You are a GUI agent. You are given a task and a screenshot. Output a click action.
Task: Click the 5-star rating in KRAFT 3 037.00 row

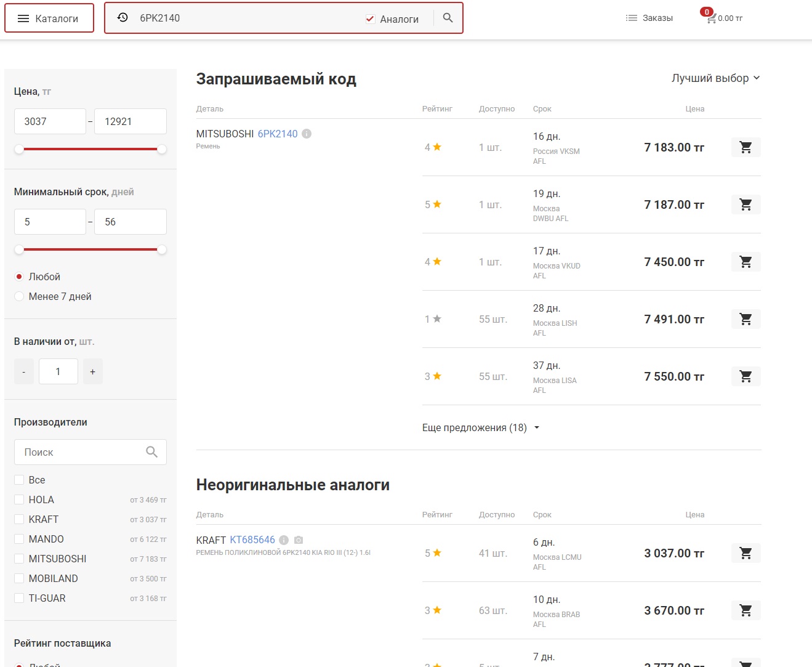pyautogui.click(x=433, y=553)
